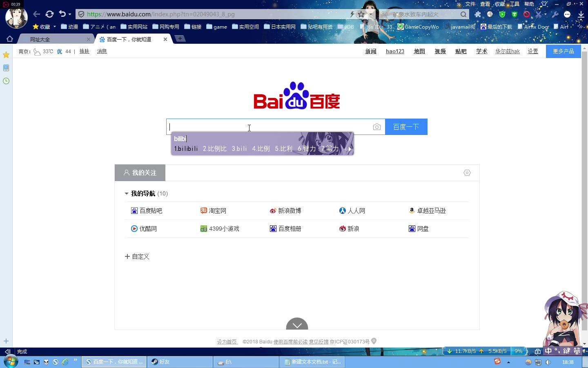
Task: Open the 查看 menu
Action: tap(485, 4)
